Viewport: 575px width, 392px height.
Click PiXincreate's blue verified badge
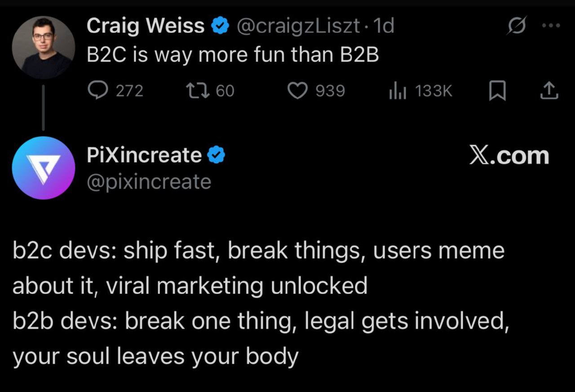coord(216,155)
